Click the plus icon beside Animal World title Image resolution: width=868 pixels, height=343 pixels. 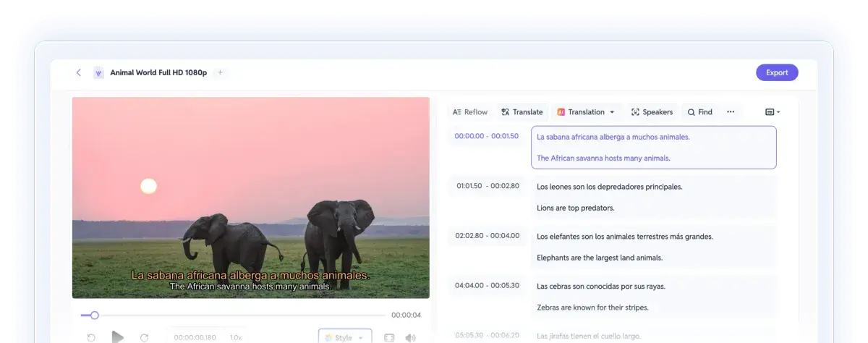[221, 72]
